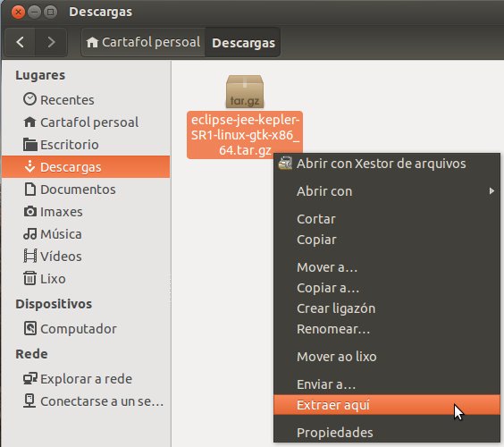Choose Renomear… from the context menu
The width and height of the screenshot is (504, 447).
click(387, 329)
